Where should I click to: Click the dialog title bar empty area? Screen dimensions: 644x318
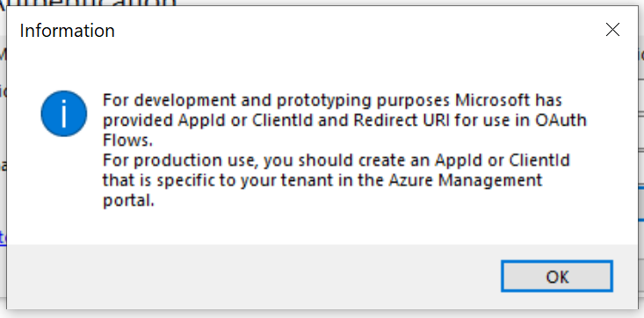tap(358, 31)
